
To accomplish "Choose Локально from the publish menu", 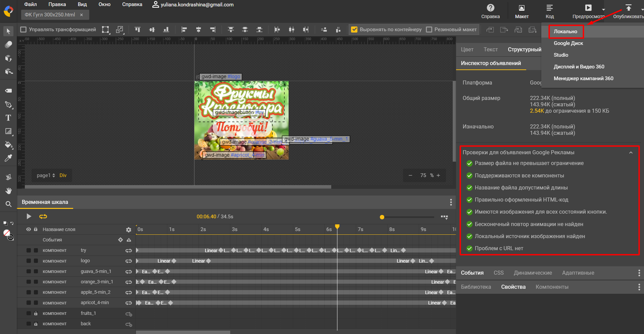I will click(565, 32).
